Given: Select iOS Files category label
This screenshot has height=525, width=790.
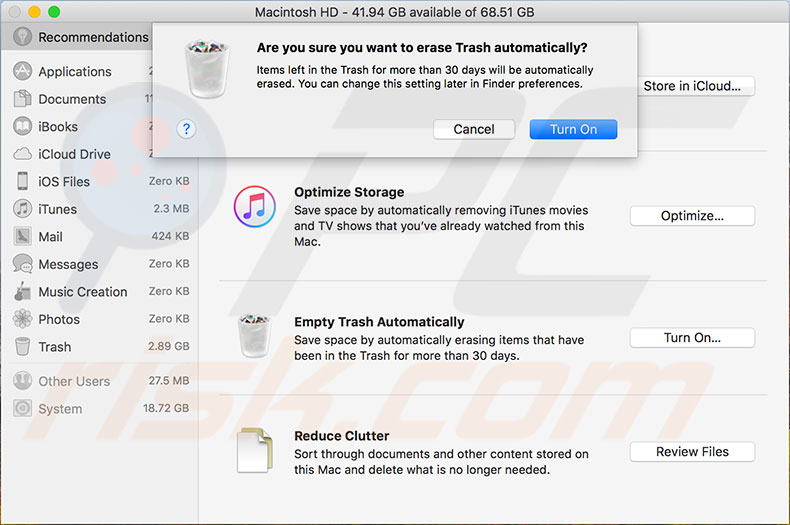Looking at the screenshot, I should pos(64,181).
